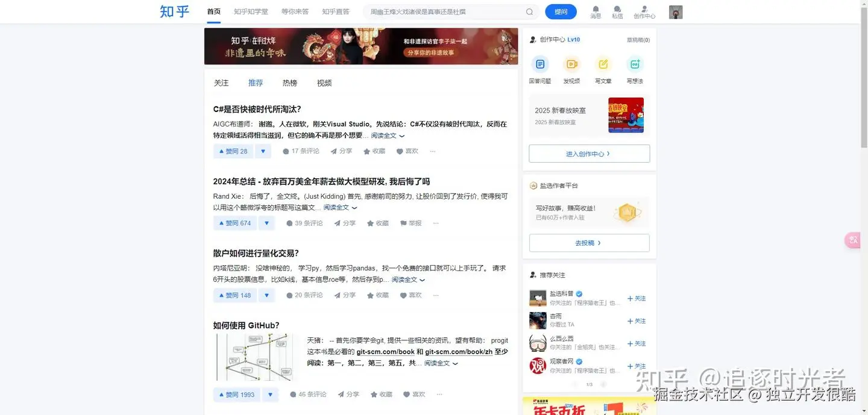The height and width of the screenshot is (415, 868).
Task: Open 等你来答 in top nav
Action: pos(295,11)
